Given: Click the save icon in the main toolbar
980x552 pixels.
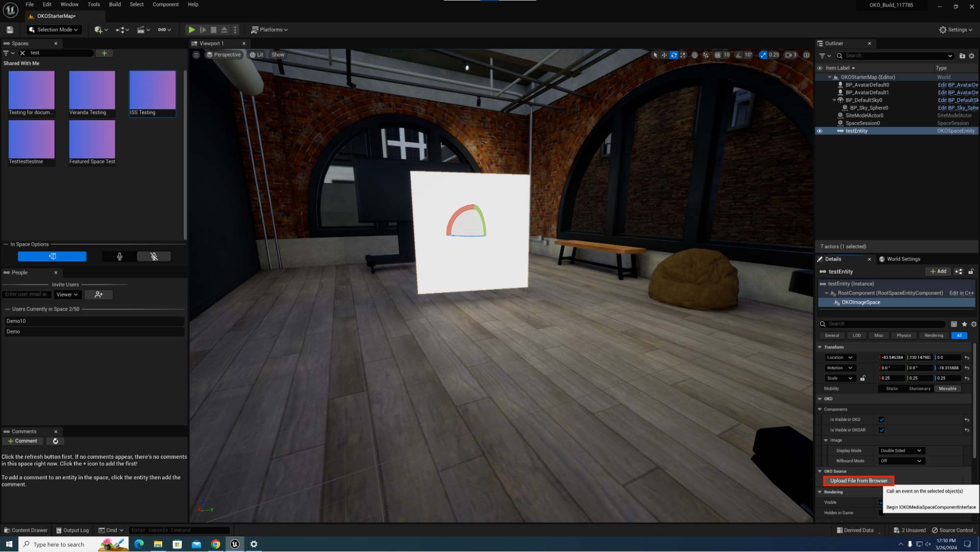Looking at the screenshot, I should coord(10,30).
